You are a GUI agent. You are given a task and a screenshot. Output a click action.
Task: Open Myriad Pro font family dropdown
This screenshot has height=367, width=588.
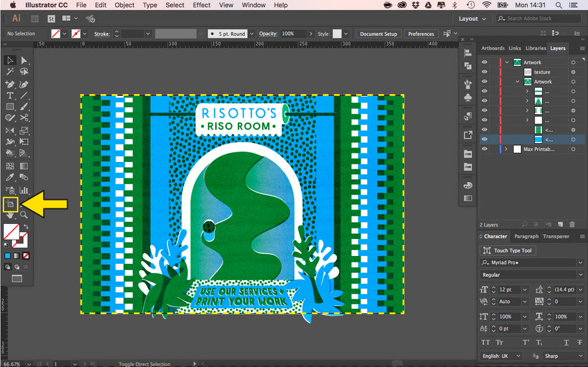click(580, 263)
